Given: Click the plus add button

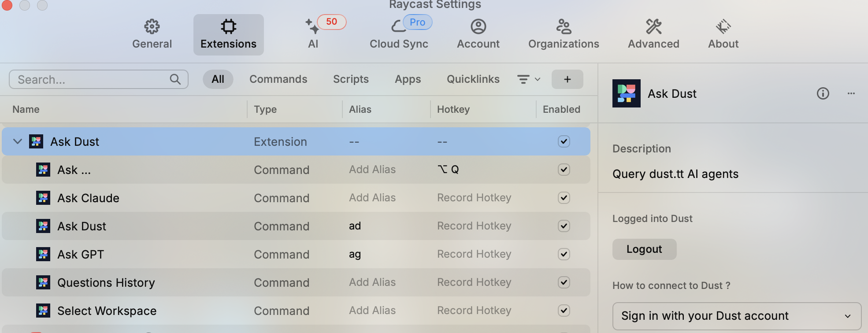Looking at the screenshot, I should [567, 79].
